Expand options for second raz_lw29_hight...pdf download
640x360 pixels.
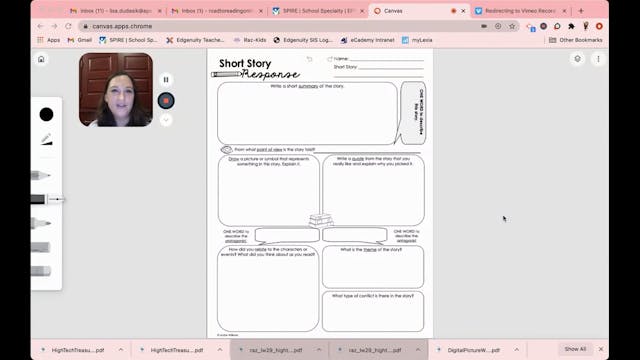(x=418, y=350)
